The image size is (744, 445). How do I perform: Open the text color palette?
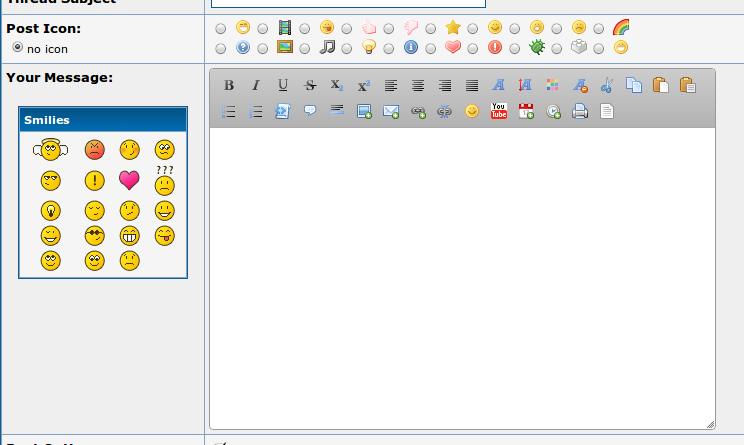553,86
